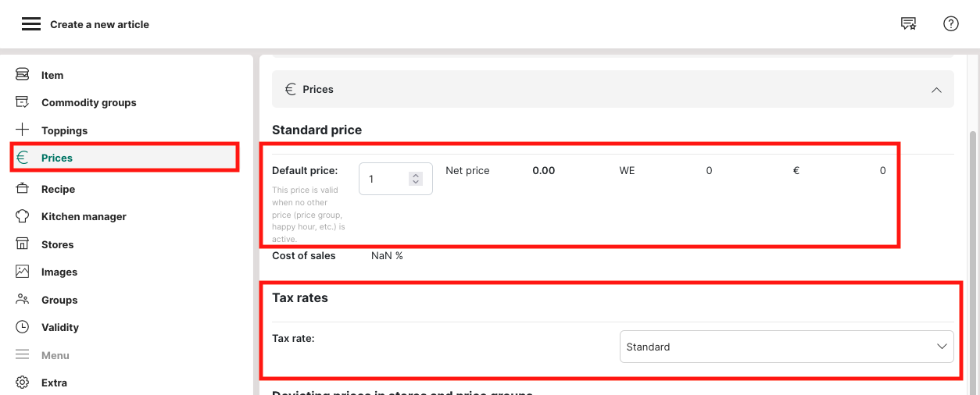Image resolution: width=980 pixels, height=395 pixels.
Task: Collapse the Prices section chevron
Action: [x=936, y=90]
